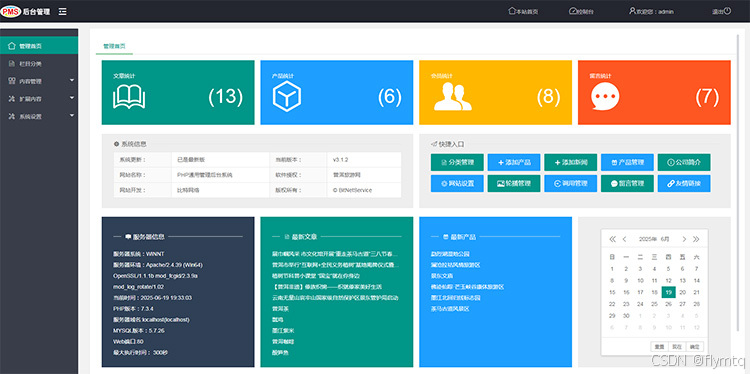Open the 轮播管理 shortcut button
The width and height of the screenshot is (750, 374).
(x=514, y=183)
